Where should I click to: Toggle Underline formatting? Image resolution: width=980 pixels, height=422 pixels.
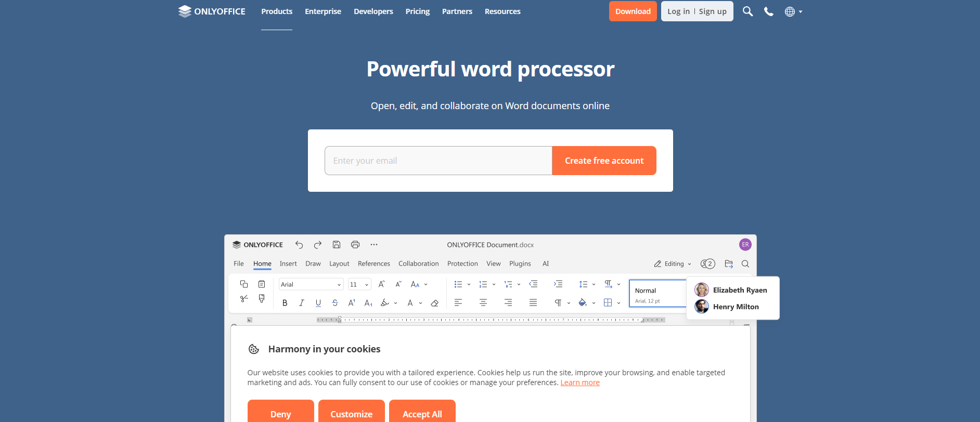tap(318, 303)
